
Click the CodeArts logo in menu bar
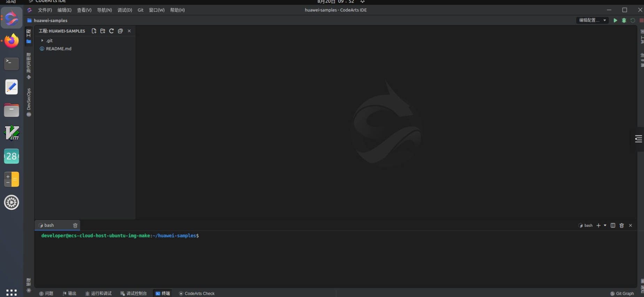[x=30, y=10]
